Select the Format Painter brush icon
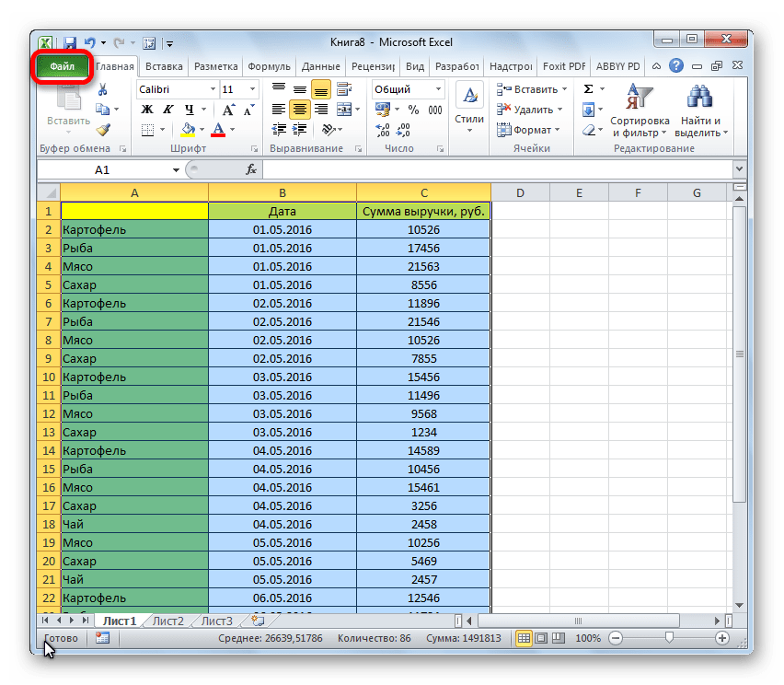 coord(102,130)
